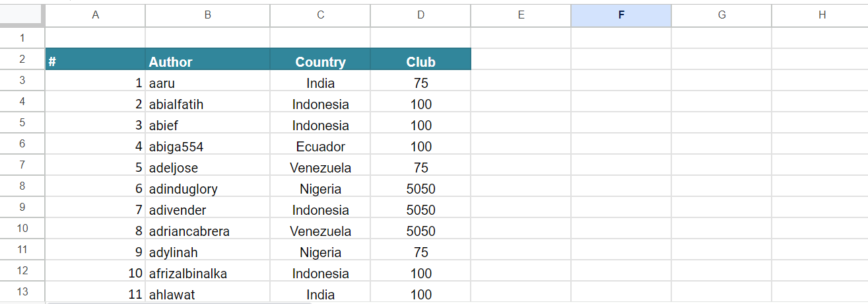Select row 13 by its header
Screen dimensions: 868x304
point(22,292)
